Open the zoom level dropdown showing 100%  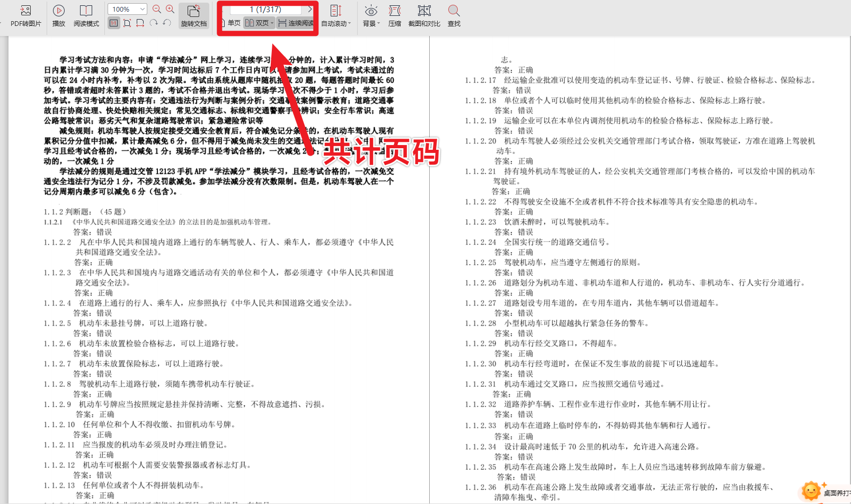pos(126,9)
